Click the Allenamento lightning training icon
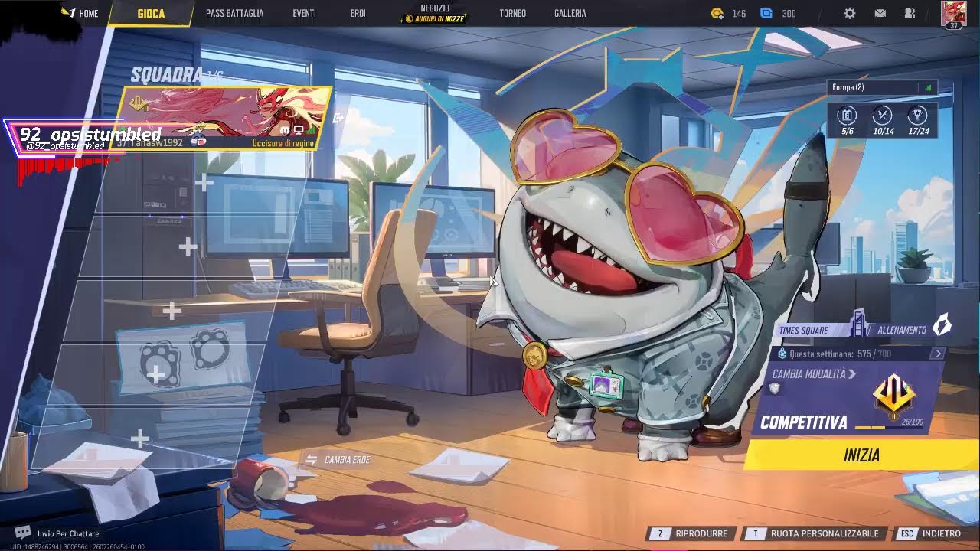The image size is (980, 551). pos(942,325)
